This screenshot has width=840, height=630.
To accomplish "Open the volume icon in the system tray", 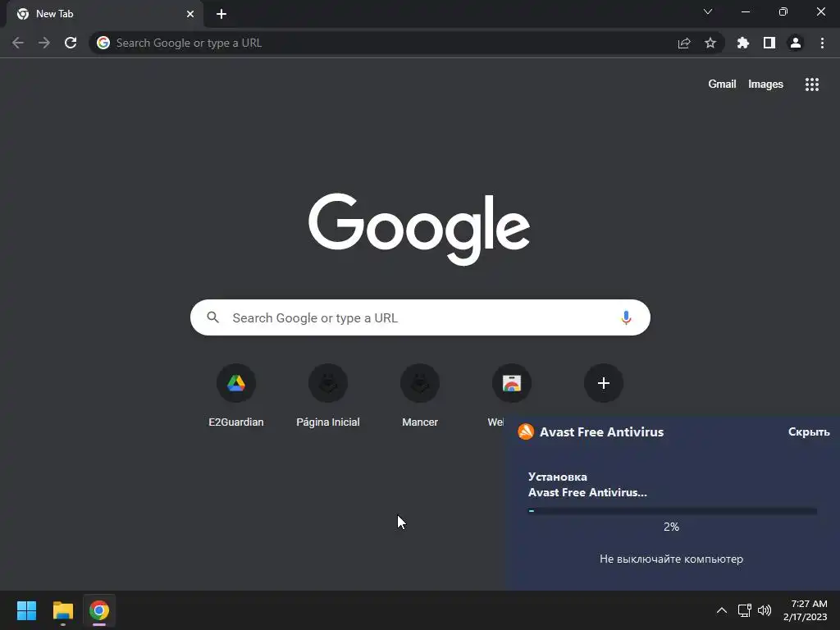I will [765, 610].
